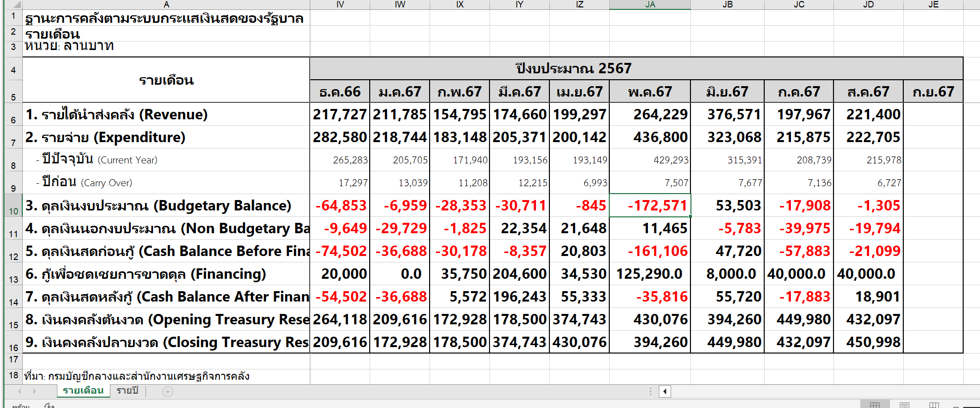Select budgetary balance cell -172,571
Viewport: 980px width, 408px height.
[650, 205]
